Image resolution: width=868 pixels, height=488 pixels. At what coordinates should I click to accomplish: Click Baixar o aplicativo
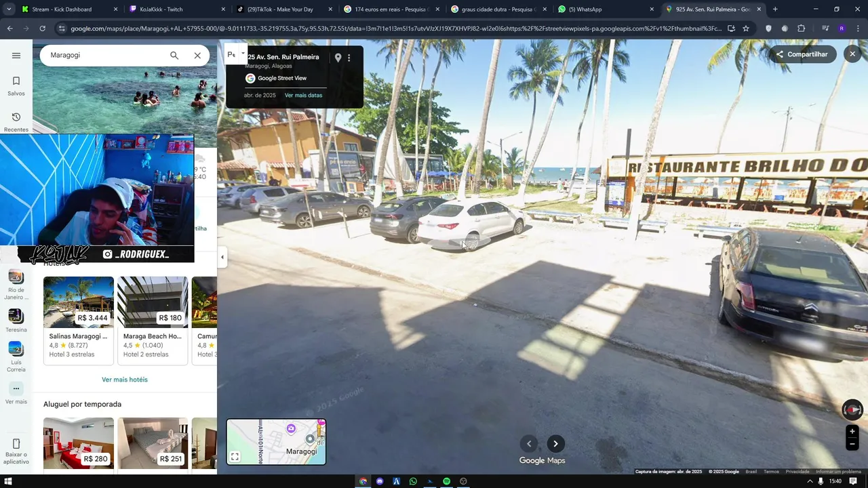pyautogui.click(x=16, y=451)
